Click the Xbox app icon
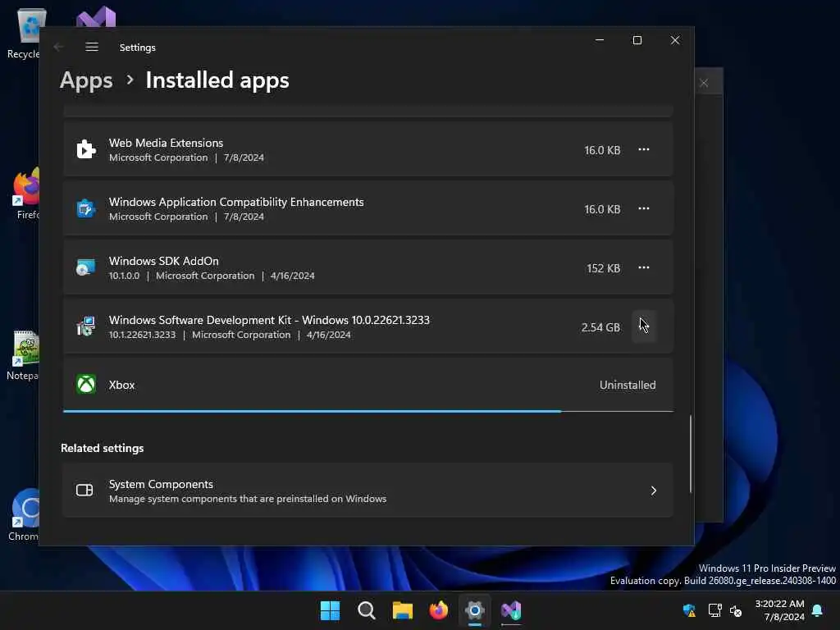The image size is (840, 630). [x=85, y=385]
